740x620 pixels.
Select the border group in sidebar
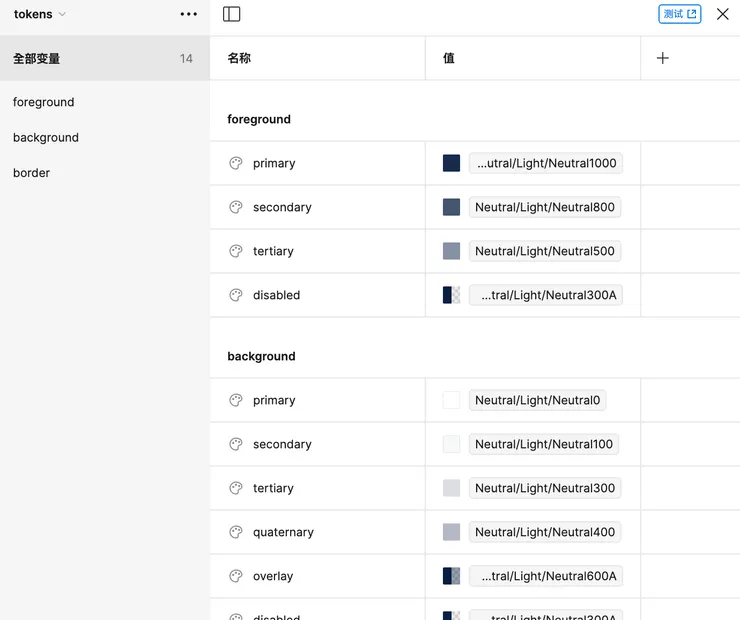coord(32,172)
